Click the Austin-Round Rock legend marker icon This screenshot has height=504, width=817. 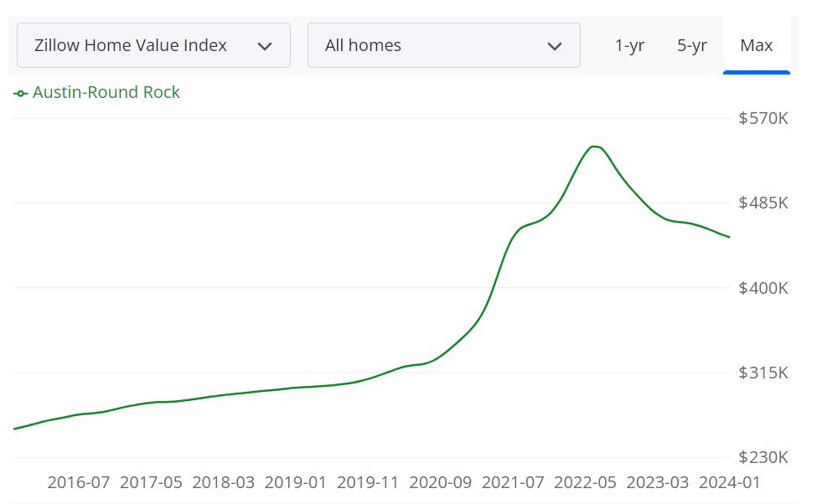[20, 94]
